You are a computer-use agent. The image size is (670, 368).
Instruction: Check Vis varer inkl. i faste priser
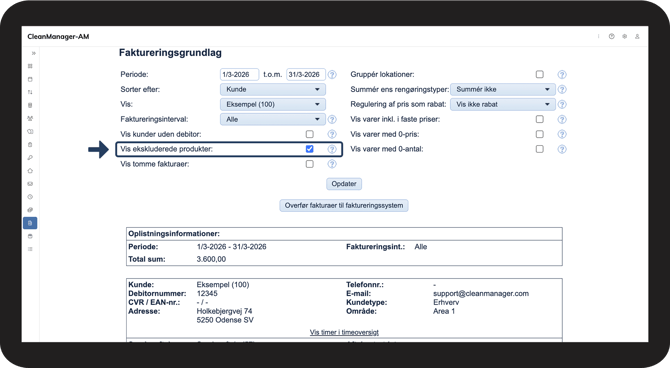[540, 119]
